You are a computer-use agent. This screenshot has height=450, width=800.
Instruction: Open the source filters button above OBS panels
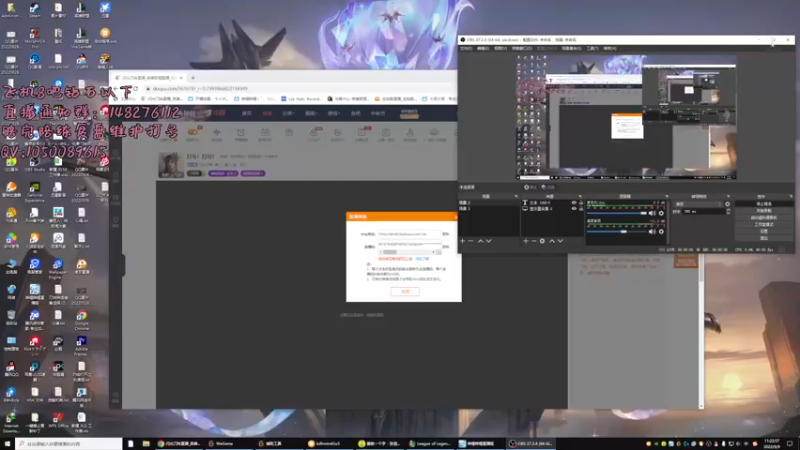[547, 187]
